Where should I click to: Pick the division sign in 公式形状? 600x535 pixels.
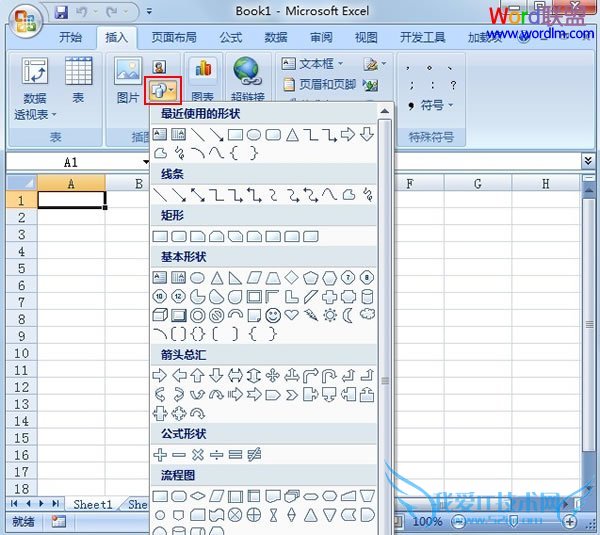pos(216,455)
